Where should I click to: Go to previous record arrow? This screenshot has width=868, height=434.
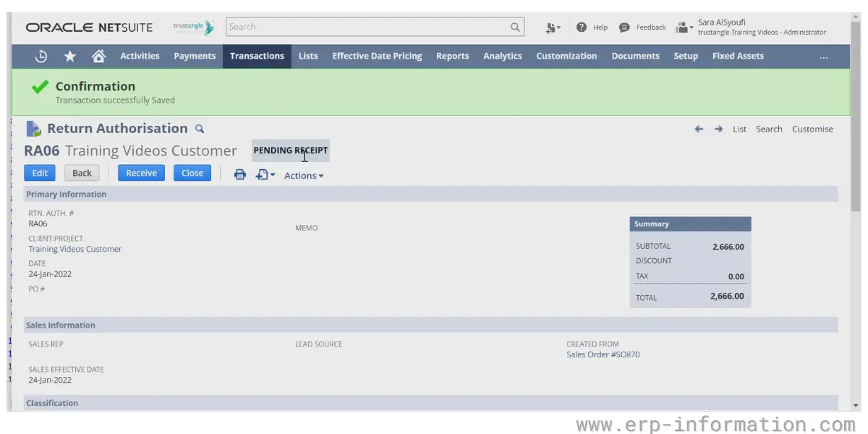(x=699, y=129)
